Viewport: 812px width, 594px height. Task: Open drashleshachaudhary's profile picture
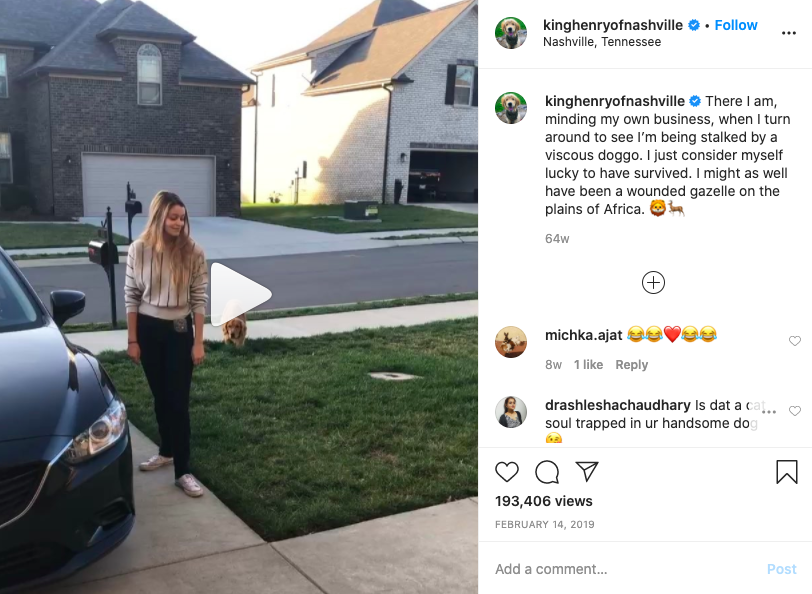(x=511, y=412)
